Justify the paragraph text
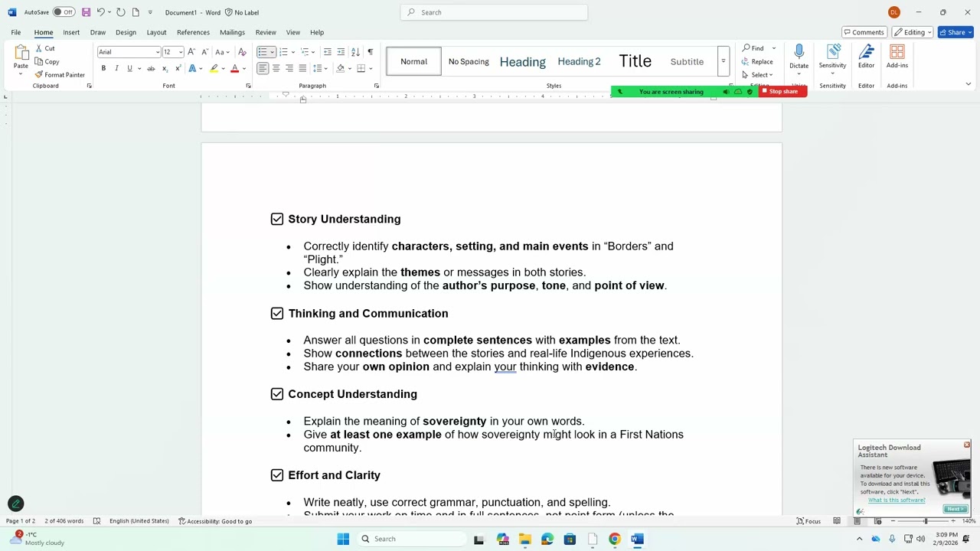Viewport: 980px width, 551px height. coord(302,68)
